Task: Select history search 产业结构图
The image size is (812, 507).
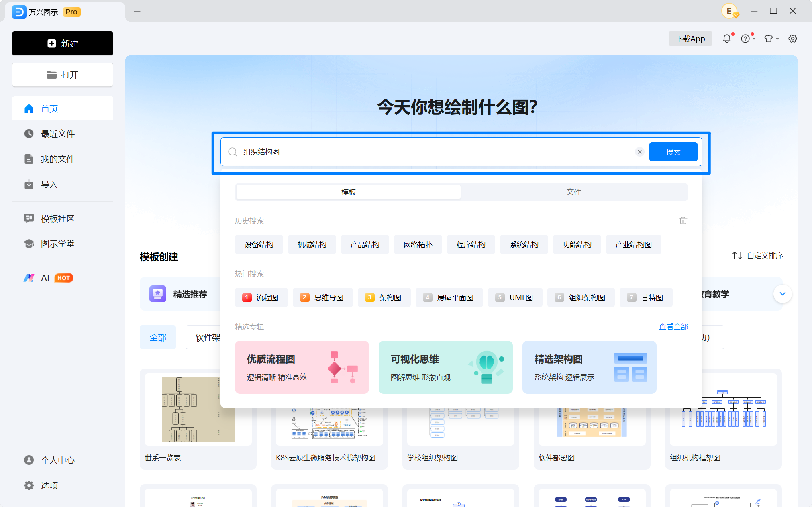Action: click(634, 244)
